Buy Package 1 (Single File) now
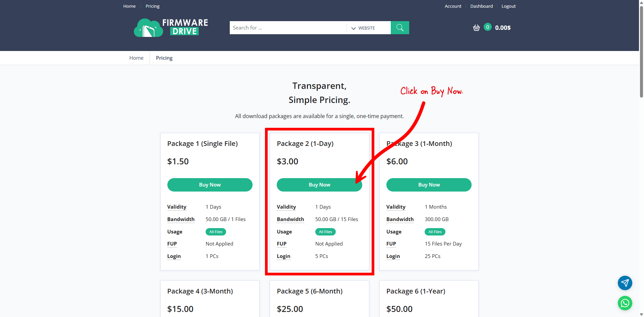The width and height of the screenshot is (644, 317). pyautogui.click(x=210, y=185)
